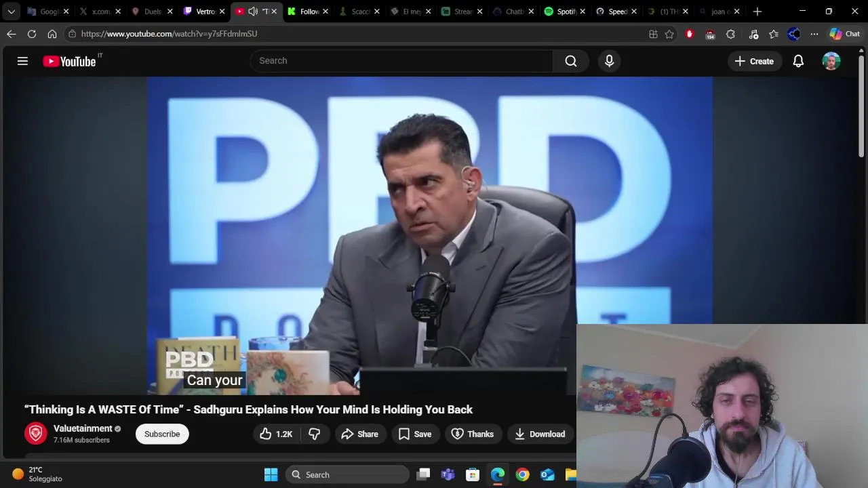The width and height of the screenshot is (868, 488).
Task: Mute the playing YouTube tab speaker
Action: tap(253, 12)
